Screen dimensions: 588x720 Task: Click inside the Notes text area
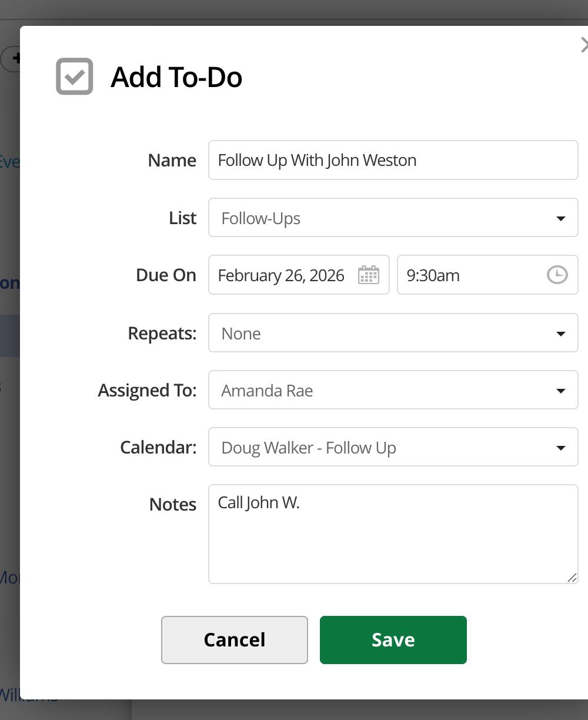(393, 534)
